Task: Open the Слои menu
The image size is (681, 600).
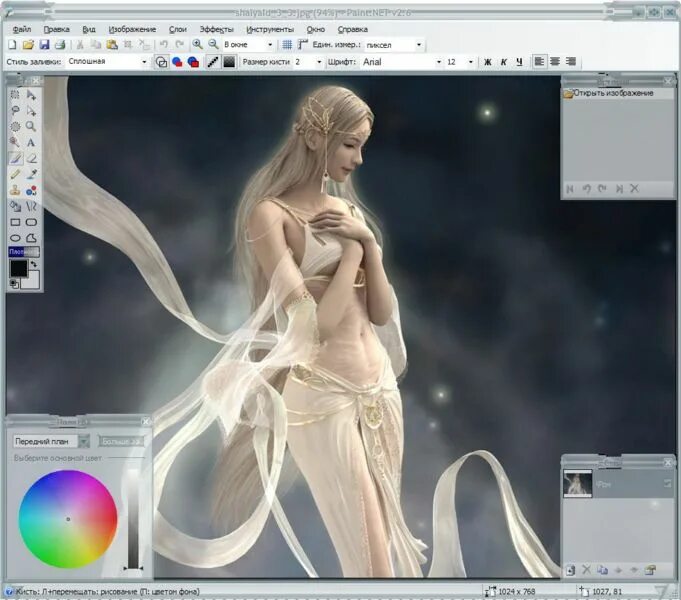Action: coord(178,29)
